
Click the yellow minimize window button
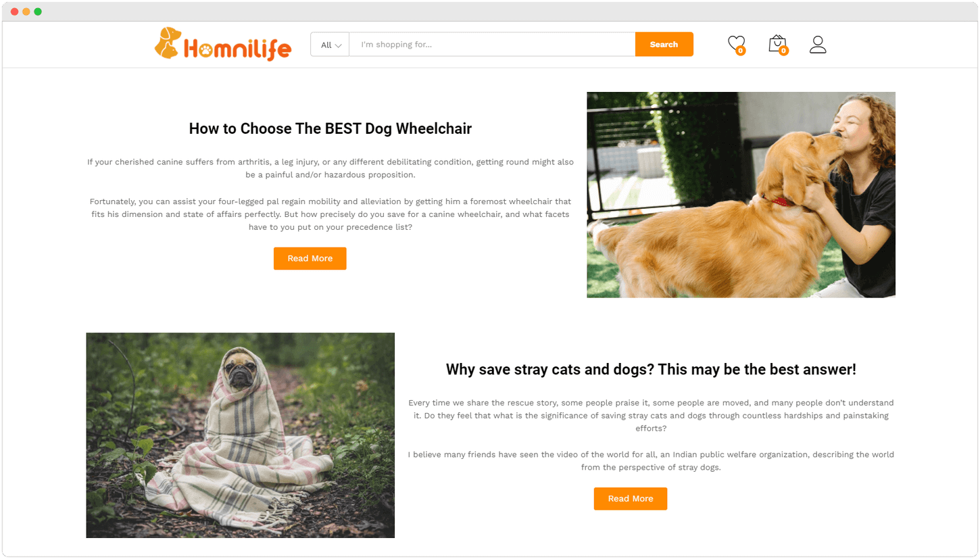point(26,11)
